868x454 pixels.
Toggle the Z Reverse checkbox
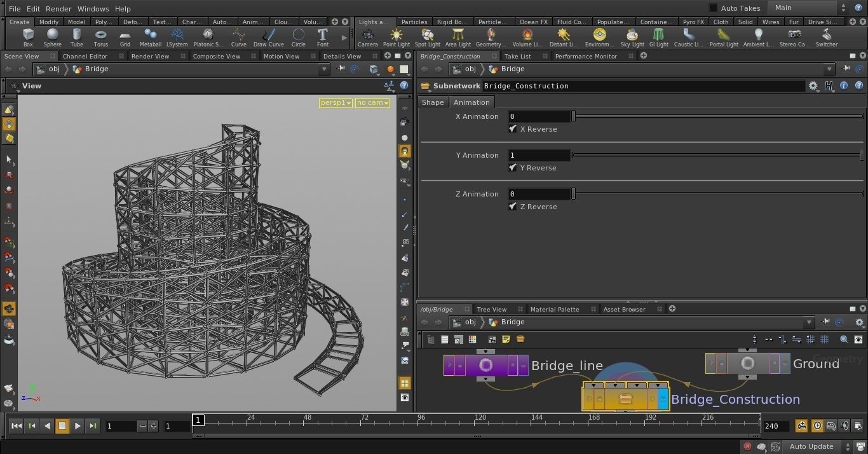513,207
